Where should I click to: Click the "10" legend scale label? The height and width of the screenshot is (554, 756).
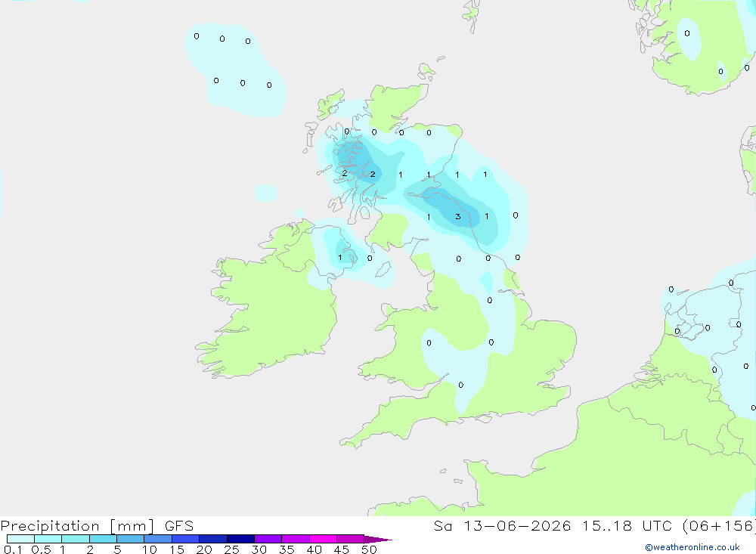[x=150, y=549]
